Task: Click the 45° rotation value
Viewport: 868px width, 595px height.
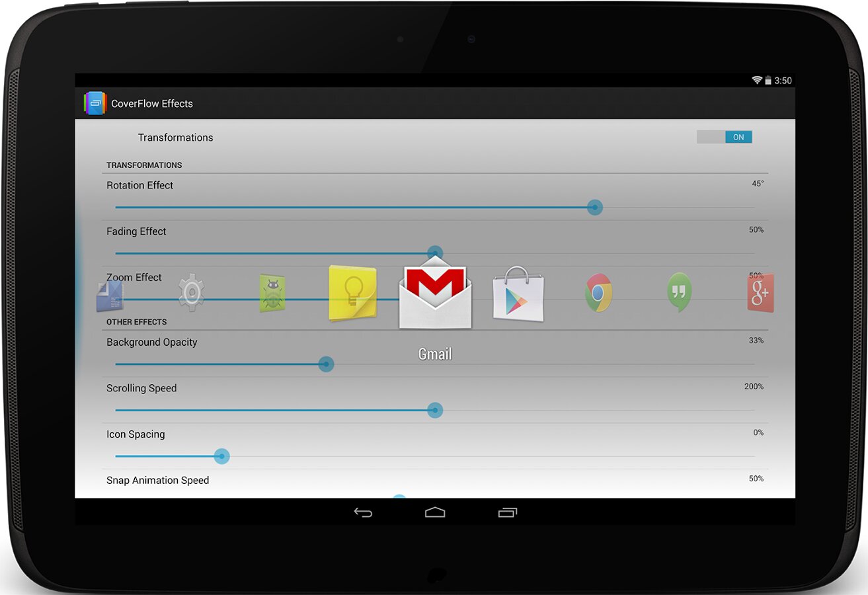Action: (x=758, y=184)
